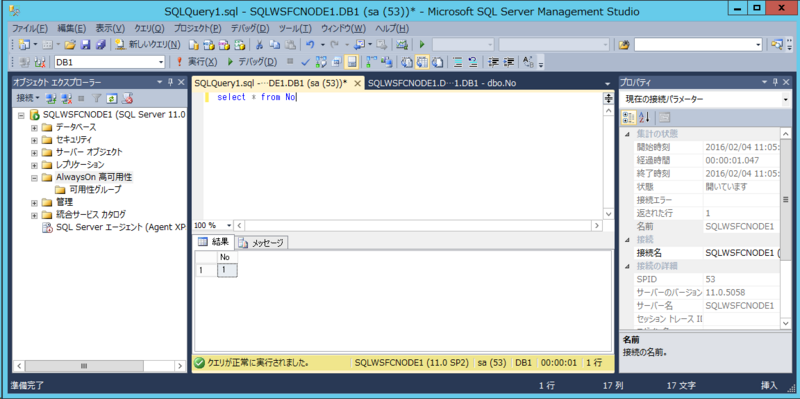
Task: Click inside the SQL query editor text
Action: tap(256, 97)
